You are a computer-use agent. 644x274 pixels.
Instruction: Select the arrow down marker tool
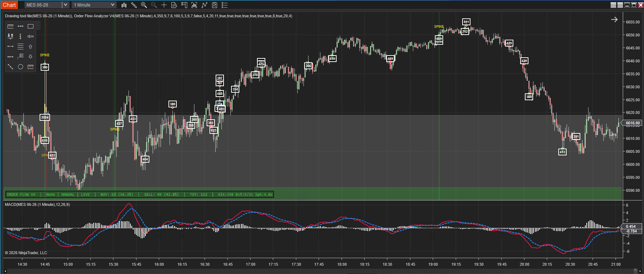[x=31, y=57]
